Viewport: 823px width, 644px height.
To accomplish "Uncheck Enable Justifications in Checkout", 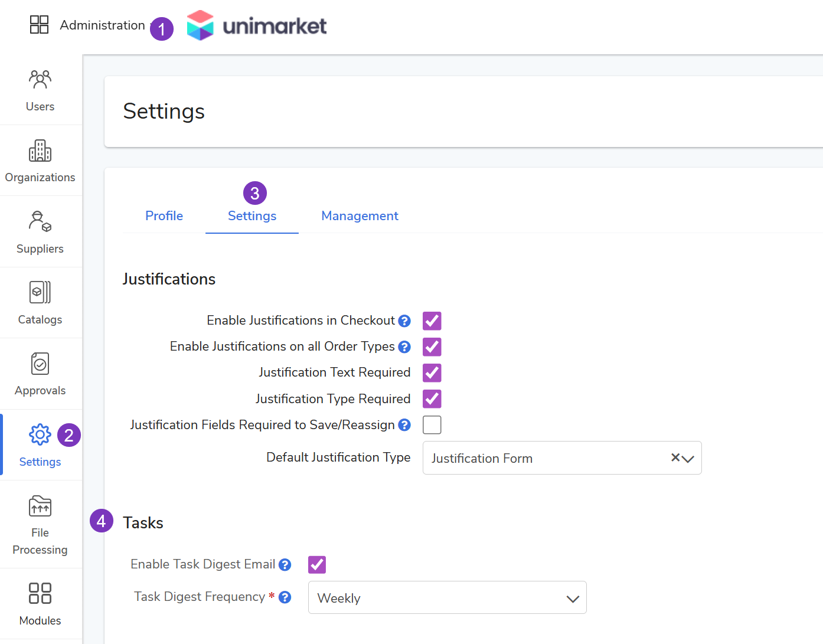I will click(432, 321).
